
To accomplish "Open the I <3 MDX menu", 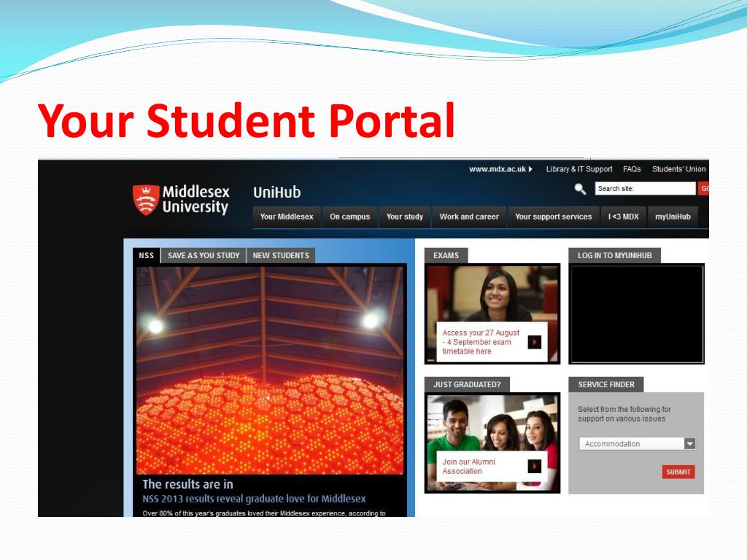I will point(623,217).
